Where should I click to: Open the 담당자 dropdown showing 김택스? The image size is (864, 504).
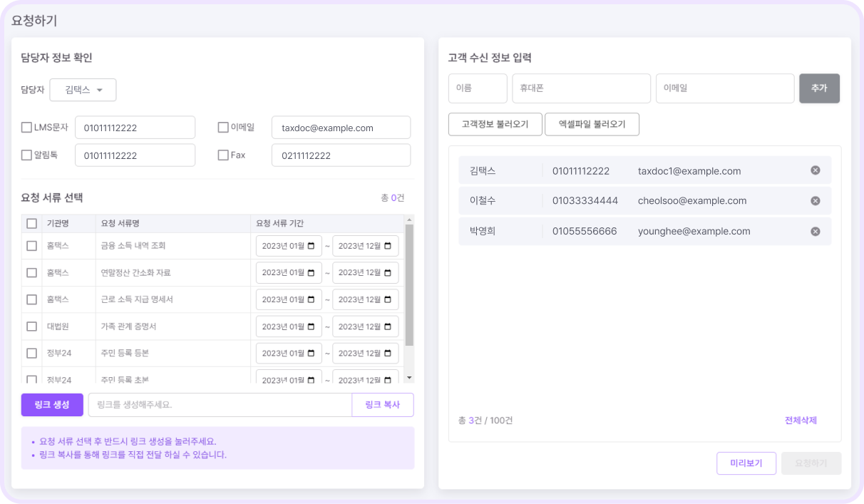pyautogui.click(x=83, y=90)
